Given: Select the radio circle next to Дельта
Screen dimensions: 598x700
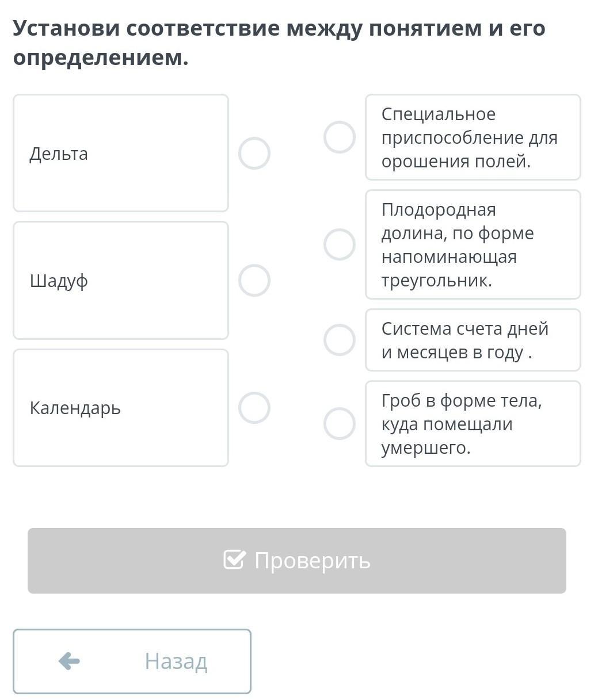Looking at the screenshot, I should point(254,153).
